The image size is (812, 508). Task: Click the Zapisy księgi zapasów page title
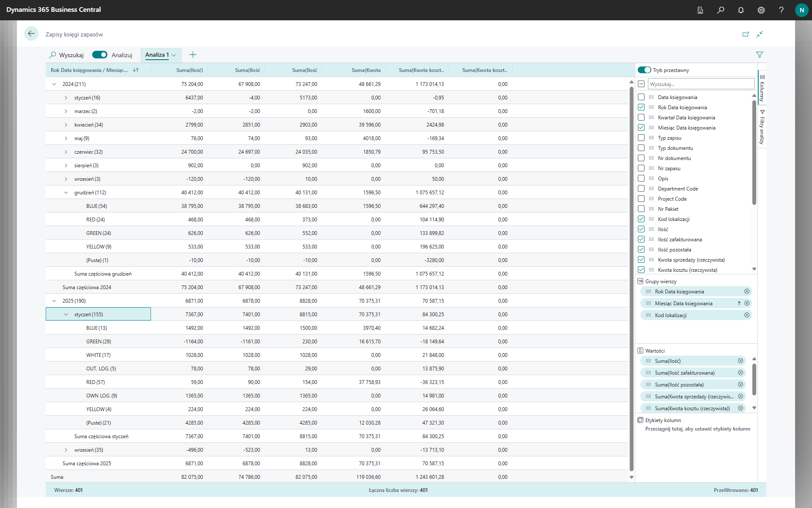click(74, 34)
